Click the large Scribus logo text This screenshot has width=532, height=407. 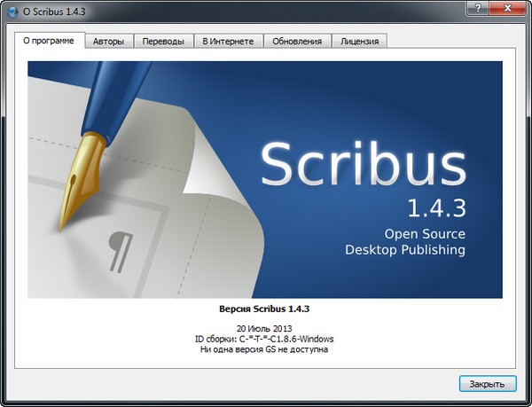point(363,165)
